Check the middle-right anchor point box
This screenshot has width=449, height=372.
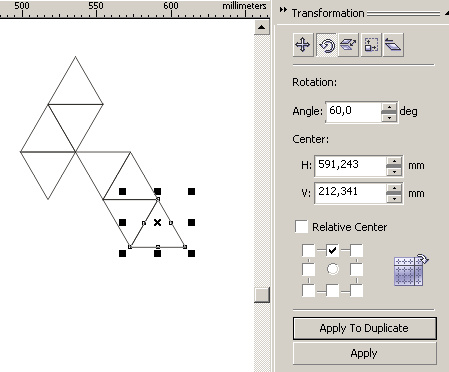[356, 269]
